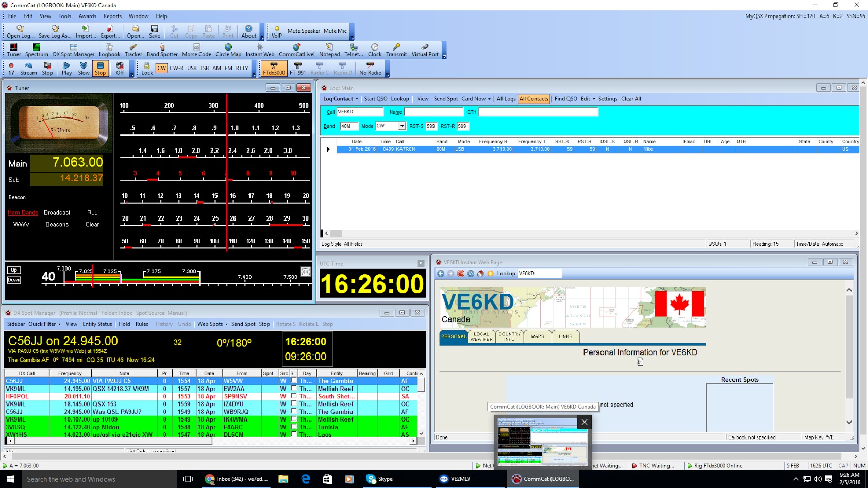Open the Tuner tool from the toolbar
Screen dimensions: 868x488
[13, 49]
